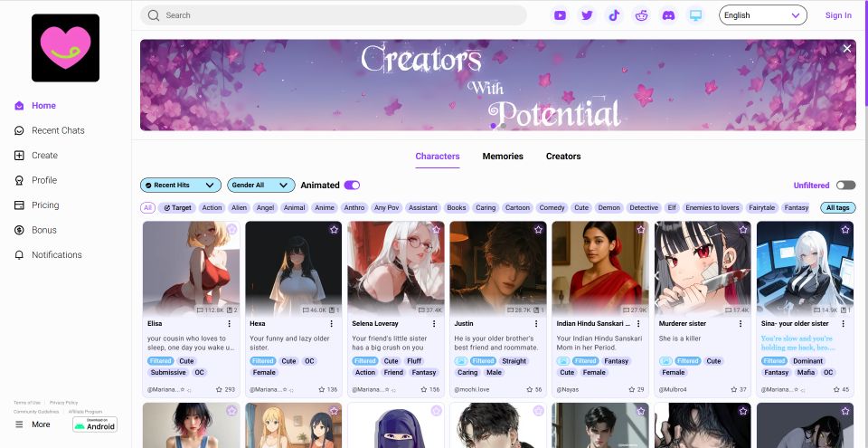Select the Fairytale tag filter chip
Screen dimensions: 868x448
pyautogui.click(x=761, y=208)
